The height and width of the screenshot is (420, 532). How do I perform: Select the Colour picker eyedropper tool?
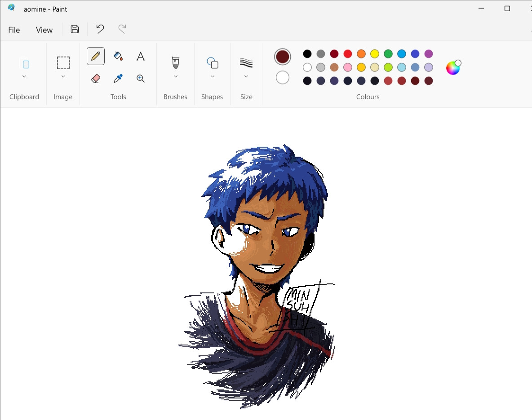tap(118, 78)
